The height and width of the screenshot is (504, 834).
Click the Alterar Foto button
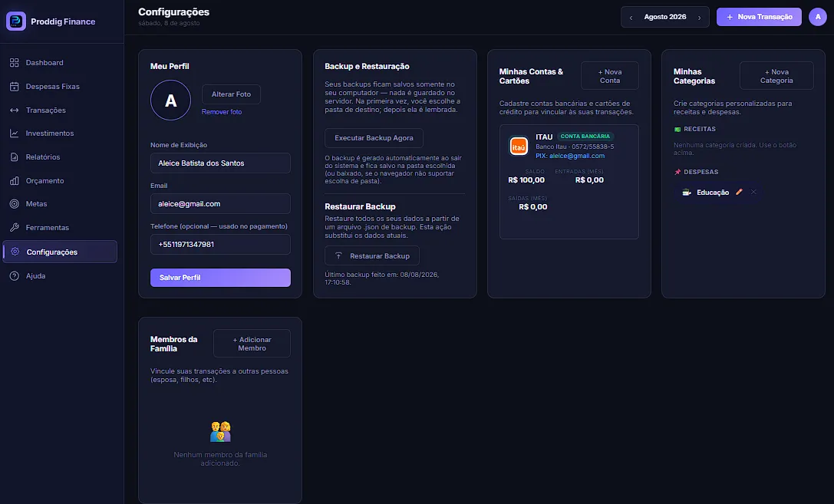tap(231, 94)
